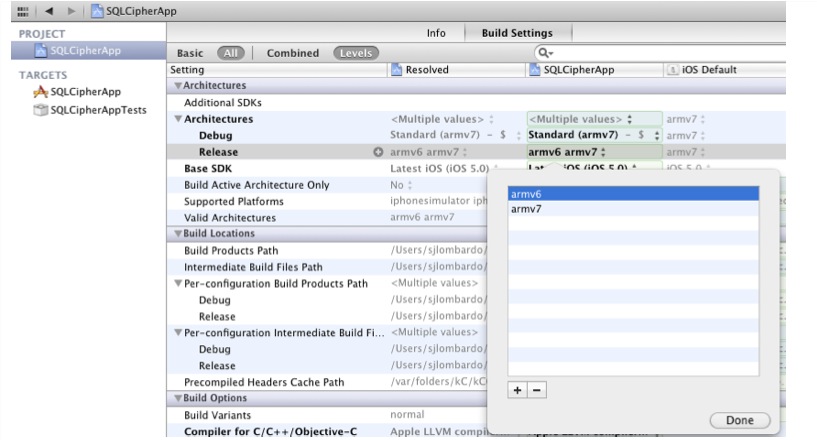
Task: Click resolved Valid Architectures value armv6 armv7
Action: point(422,217)
